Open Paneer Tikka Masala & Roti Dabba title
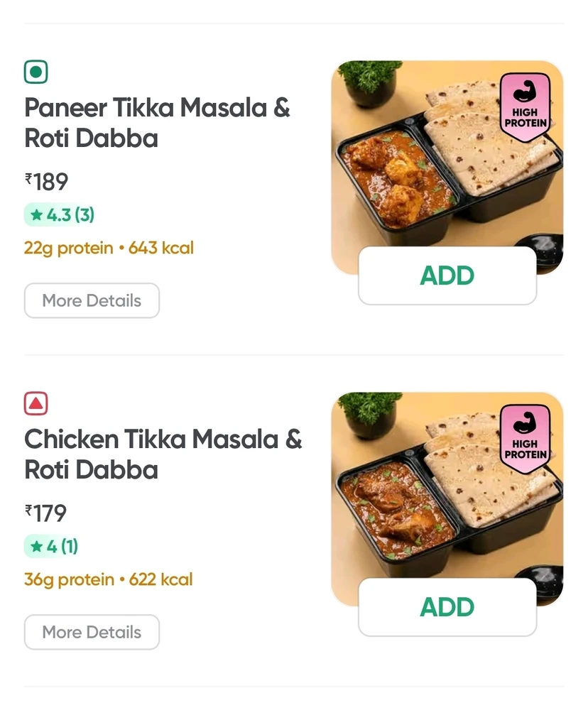 tap(157, 123)
